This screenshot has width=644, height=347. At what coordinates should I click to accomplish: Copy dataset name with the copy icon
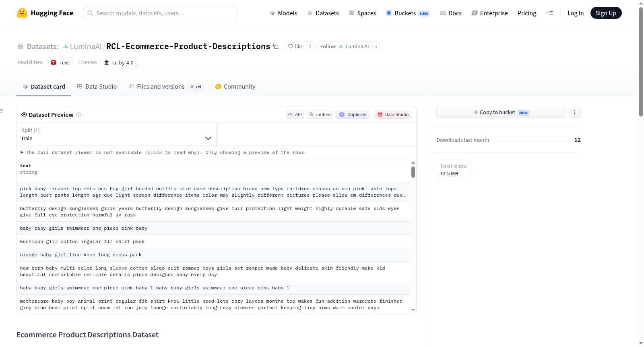[276, 46]
